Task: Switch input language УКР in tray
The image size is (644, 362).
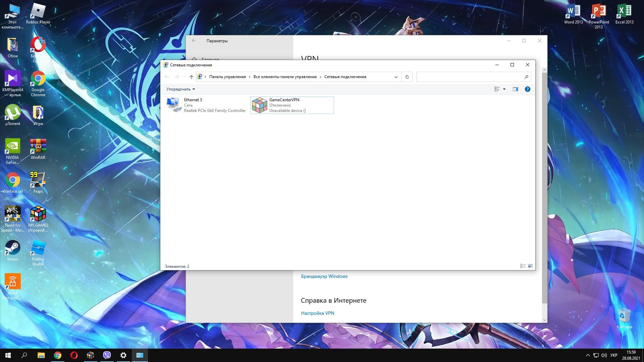Action: [614, 355]
